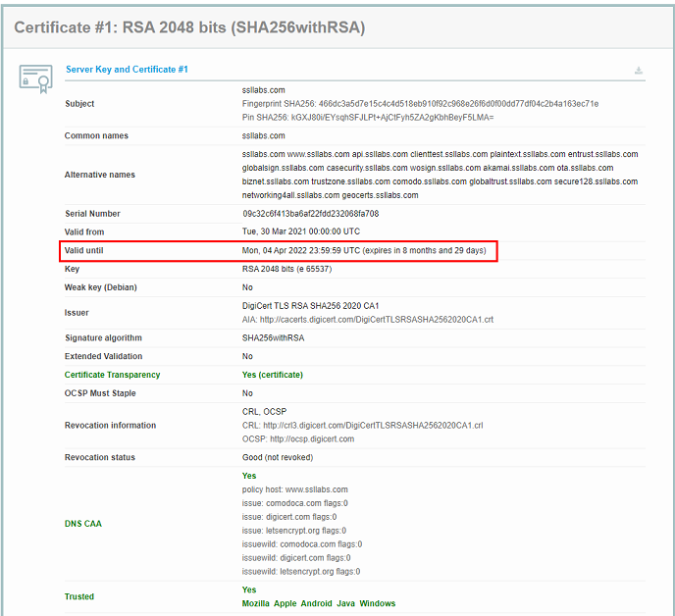Click the Java trust store name

(344, 603)
